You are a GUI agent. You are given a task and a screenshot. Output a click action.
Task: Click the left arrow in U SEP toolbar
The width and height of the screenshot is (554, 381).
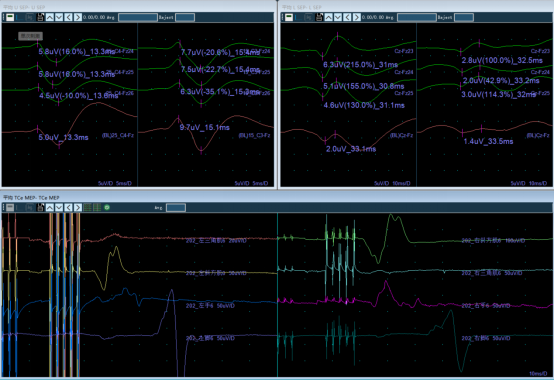(69, 17)
